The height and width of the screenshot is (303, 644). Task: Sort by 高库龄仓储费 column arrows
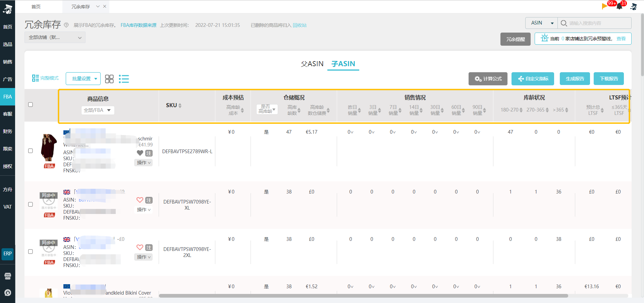[328, 110]
